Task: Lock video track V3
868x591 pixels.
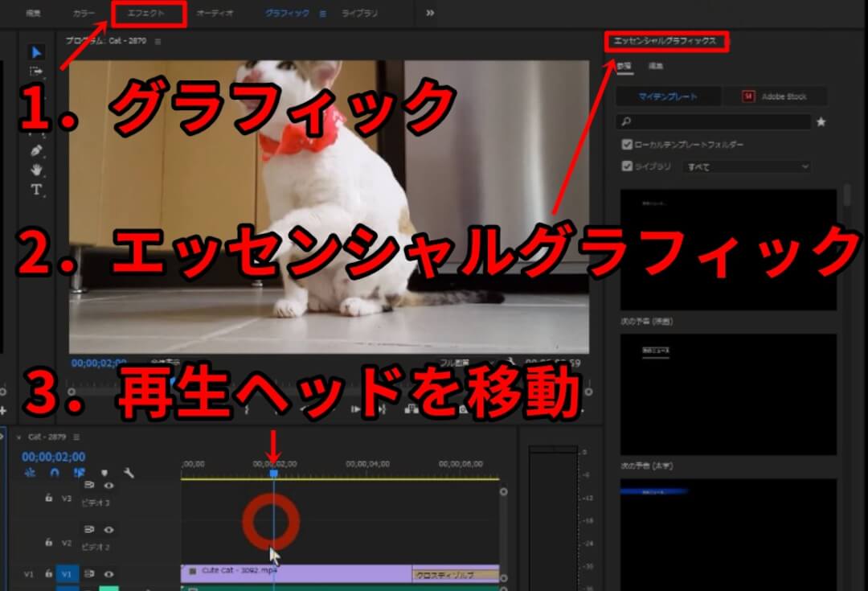Action: click(49, 498)
